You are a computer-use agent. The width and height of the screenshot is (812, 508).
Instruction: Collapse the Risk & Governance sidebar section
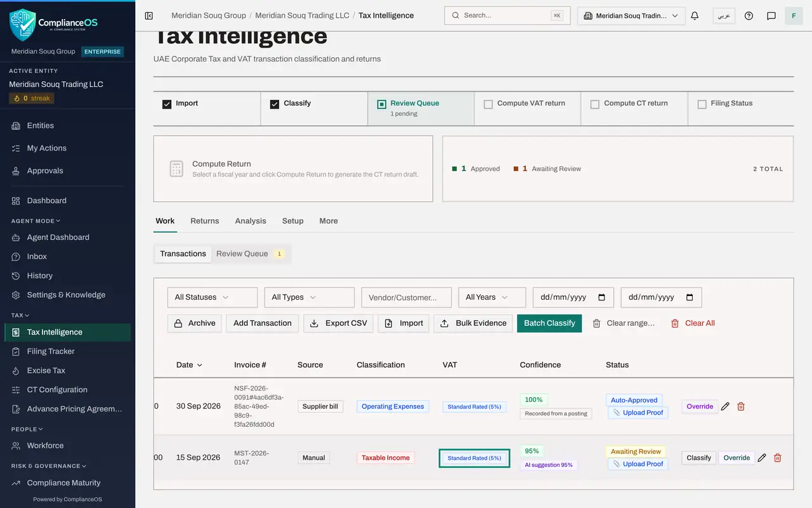tap(48, 466)
